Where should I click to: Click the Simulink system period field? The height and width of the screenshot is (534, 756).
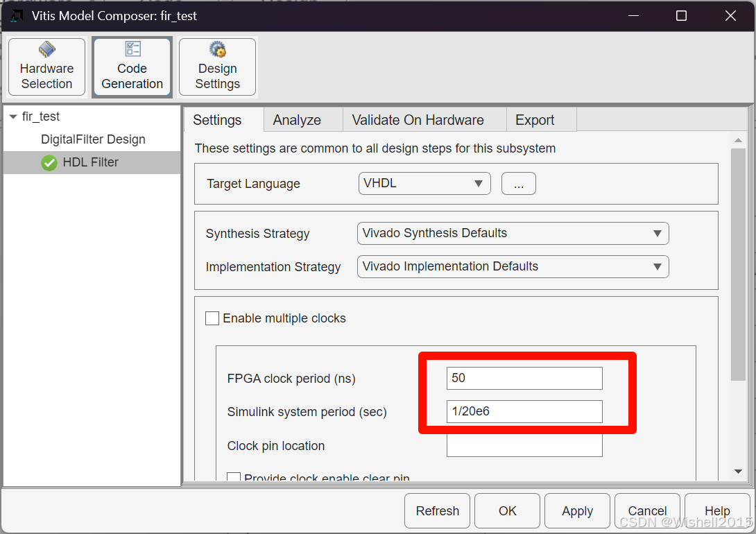[524, 411]
